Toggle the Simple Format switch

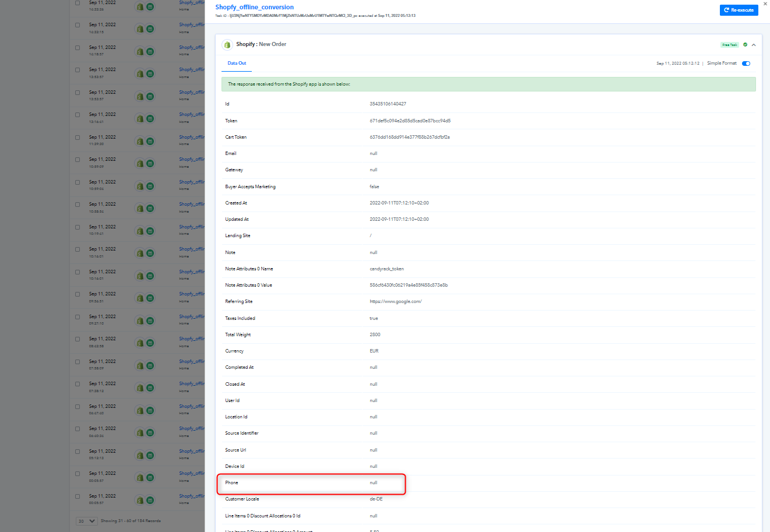pos(746,64)
